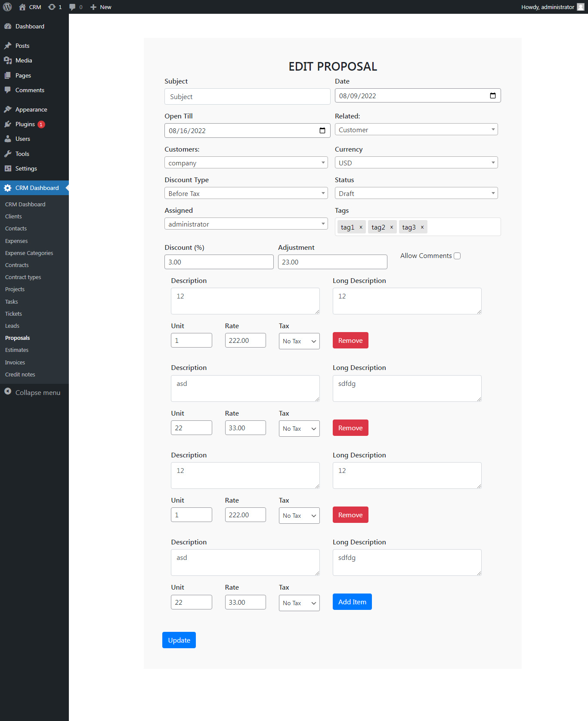Click the Appearance brush icon
The image size is (588, 721).
(x=8, y=109)
